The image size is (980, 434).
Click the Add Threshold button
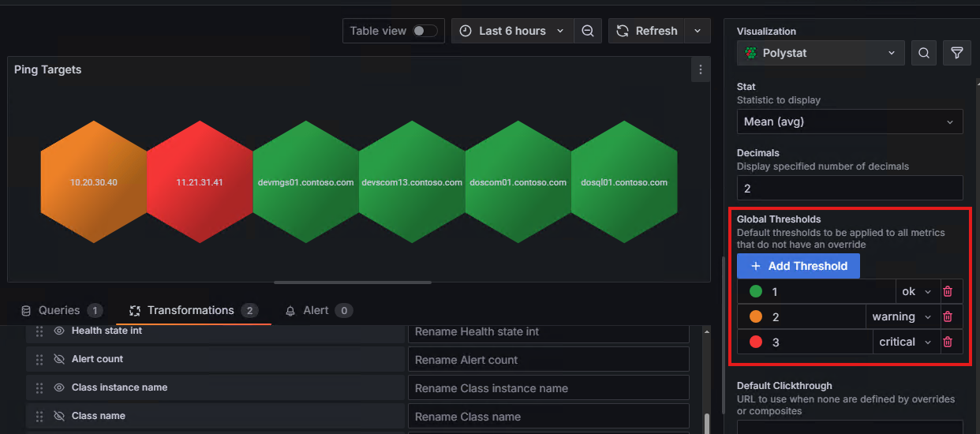click(x=798, y=266)
